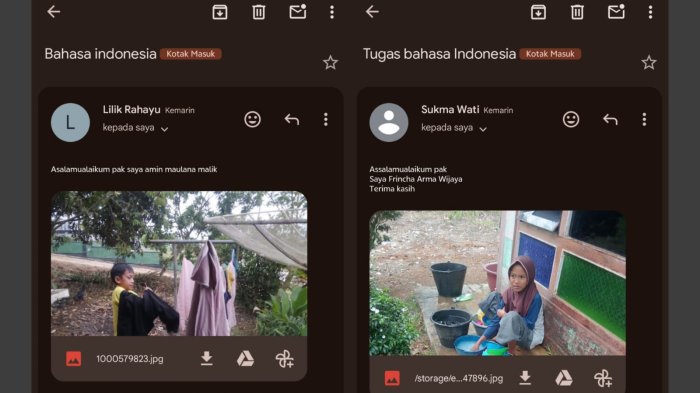Add emoji reaction to Lilik Rahayu's message
Viewport: 700px width, 393px height.
pyautogui.click(x=253, y=119)
